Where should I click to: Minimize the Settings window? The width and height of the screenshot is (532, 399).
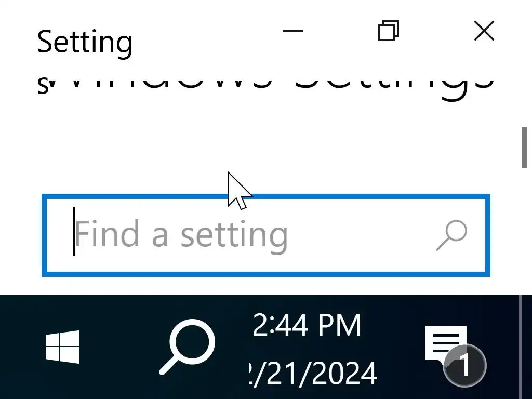(x=293, y=31)
